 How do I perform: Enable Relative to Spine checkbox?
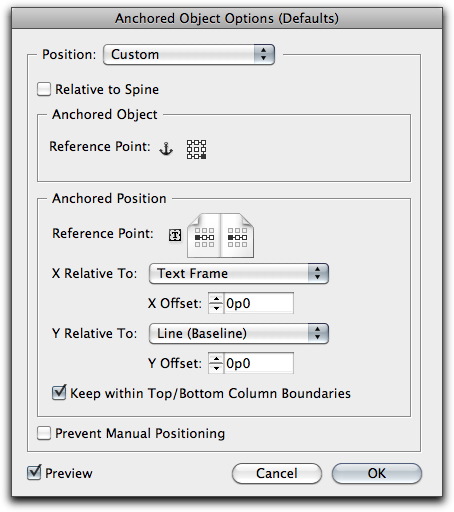(44, 89)
